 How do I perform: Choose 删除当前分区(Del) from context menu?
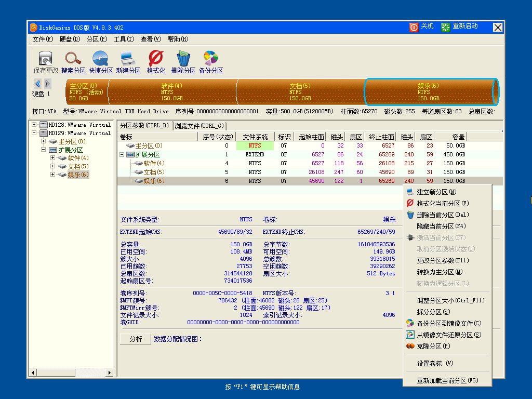[x=447, y=215]
